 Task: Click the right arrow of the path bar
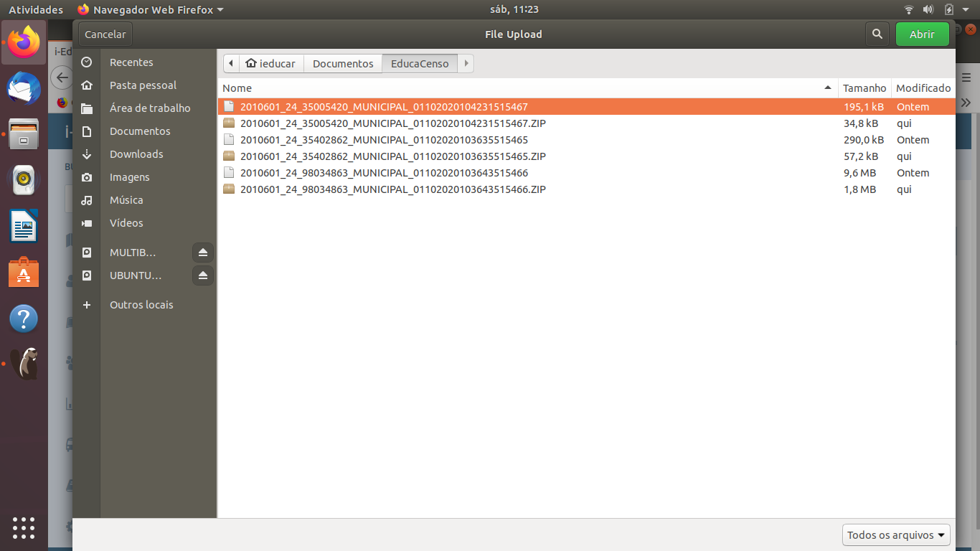[x=466, y=63]
